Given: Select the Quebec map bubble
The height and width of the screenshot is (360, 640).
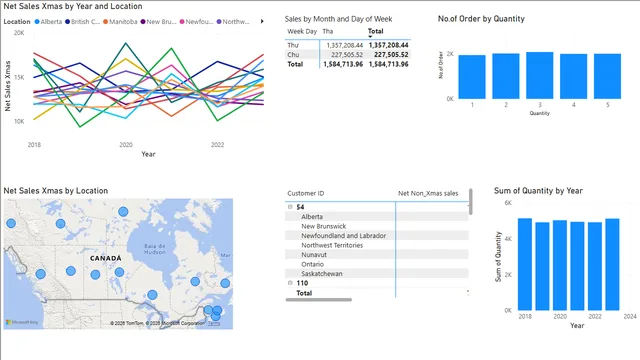Looking at the screenshot, I should coord(195,281).
